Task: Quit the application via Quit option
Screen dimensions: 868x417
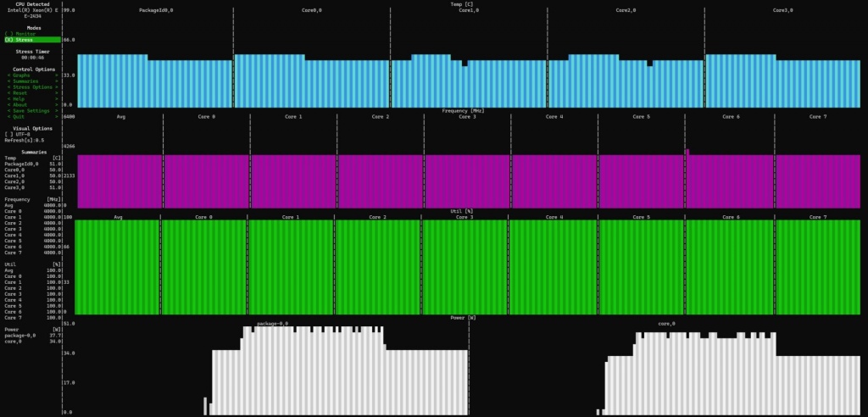Action: 19,117
